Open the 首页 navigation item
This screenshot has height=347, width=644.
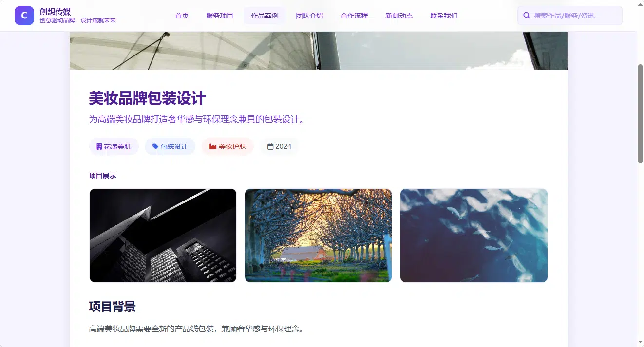tap(182, 16)
